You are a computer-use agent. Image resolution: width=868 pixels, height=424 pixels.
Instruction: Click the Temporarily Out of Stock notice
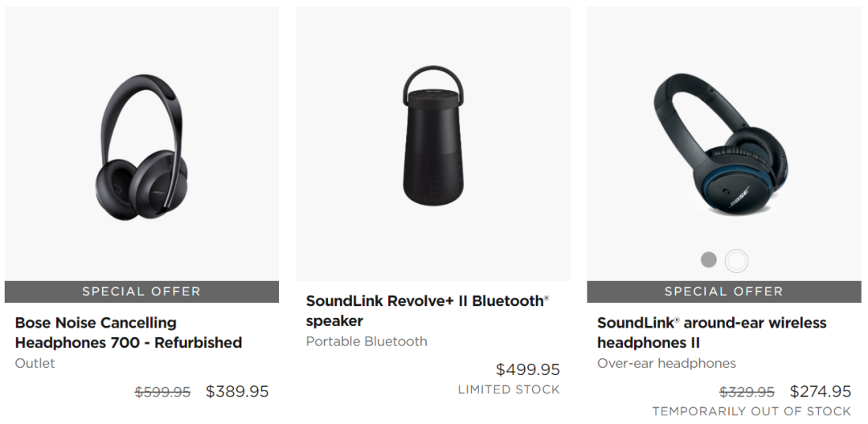(751, 411)
